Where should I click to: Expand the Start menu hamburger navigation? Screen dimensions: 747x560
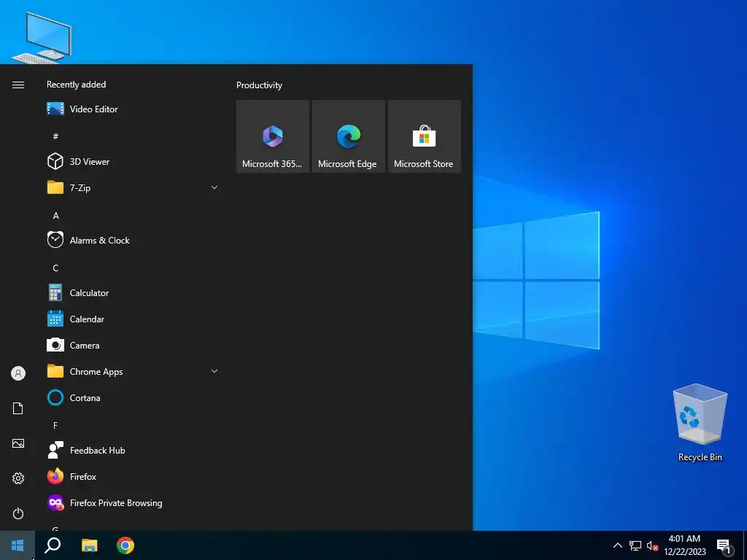coord(18,85)
